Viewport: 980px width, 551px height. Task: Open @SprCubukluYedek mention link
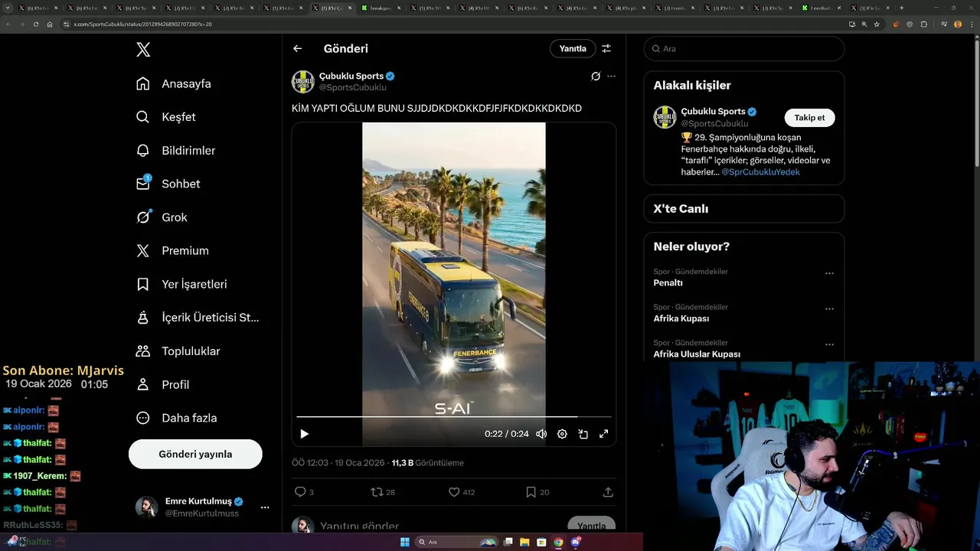pos(760,172)
